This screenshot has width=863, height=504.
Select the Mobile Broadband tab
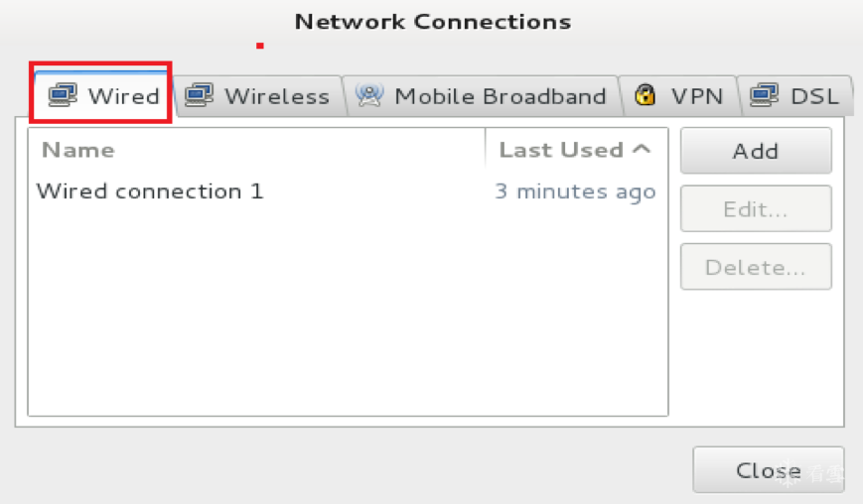pos(500,96)
